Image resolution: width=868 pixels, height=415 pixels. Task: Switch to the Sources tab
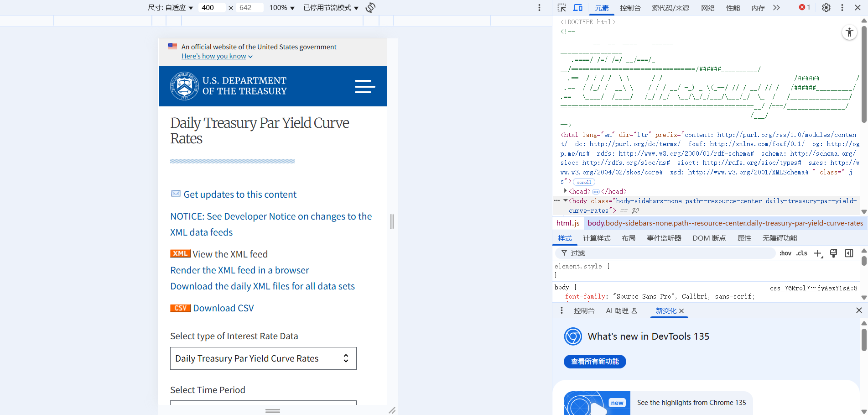pos(670,8)
